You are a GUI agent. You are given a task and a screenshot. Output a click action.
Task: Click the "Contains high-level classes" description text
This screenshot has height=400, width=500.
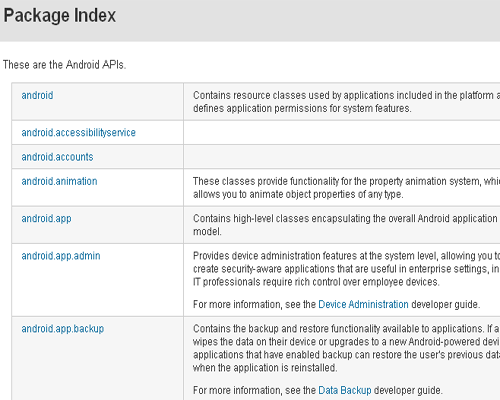point(346,225)
